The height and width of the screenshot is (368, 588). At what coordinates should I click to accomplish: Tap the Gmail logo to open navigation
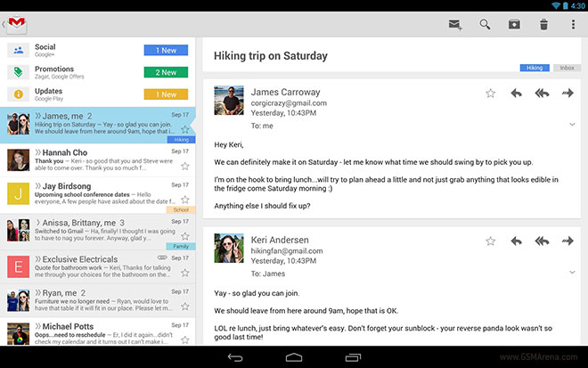17,25
